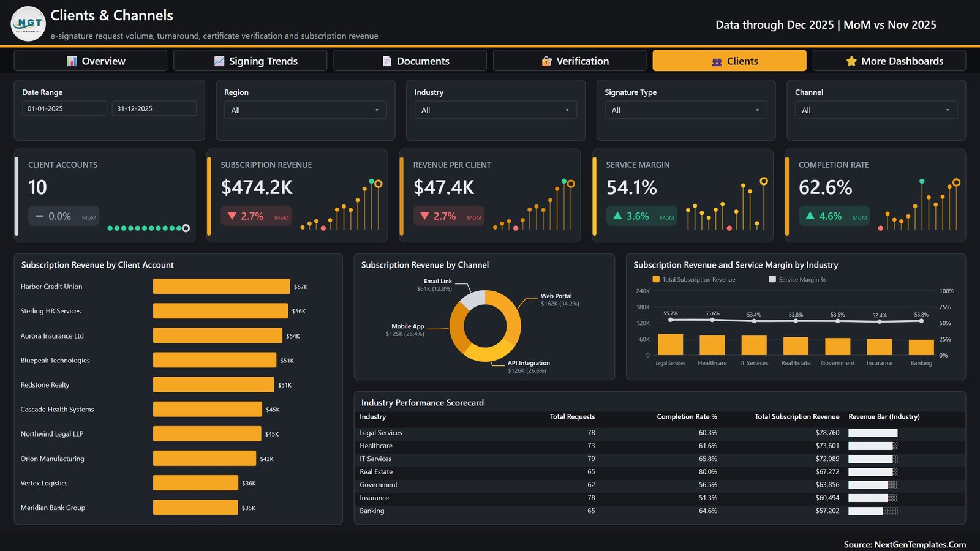Click the Service Margin sparkline chart
980x551 pixels.
point(727,205)
